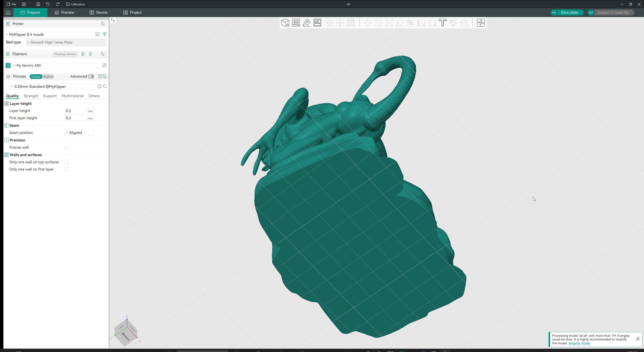644x352 pixels.
Task: Click the Split to parts icon
Action: click(x=340, y=23)
